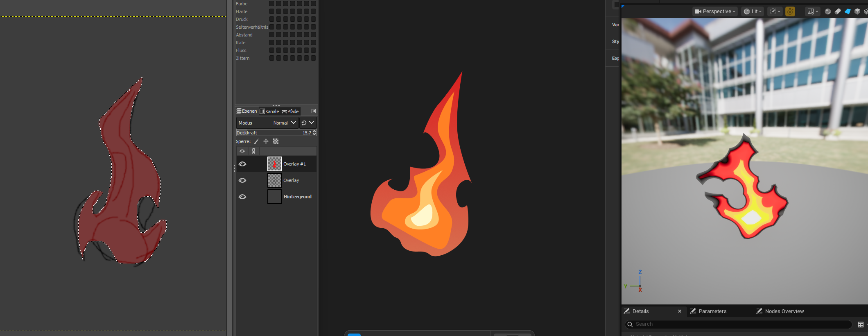The height and width of the screenshot is (336, 868).
Task: Switch to the Pfade tab
Action: point(291,111)
